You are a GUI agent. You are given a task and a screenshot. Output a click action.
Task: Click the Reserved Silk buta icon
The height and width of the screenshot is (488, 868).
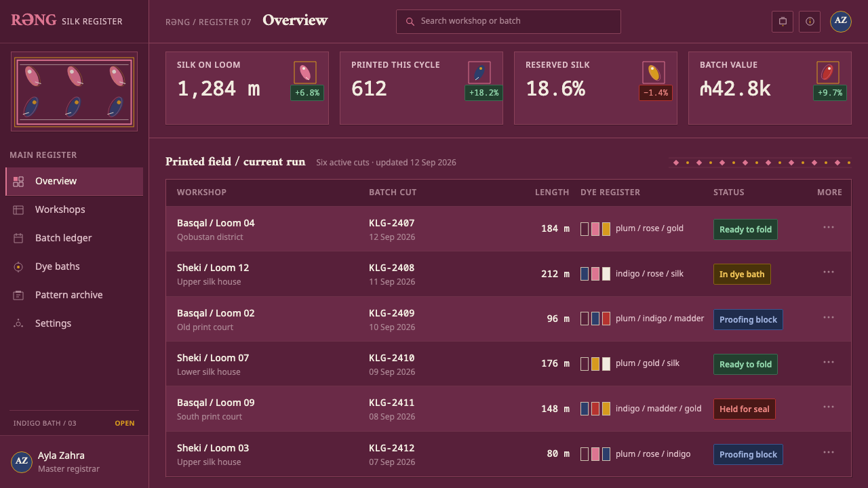(654, 73)
